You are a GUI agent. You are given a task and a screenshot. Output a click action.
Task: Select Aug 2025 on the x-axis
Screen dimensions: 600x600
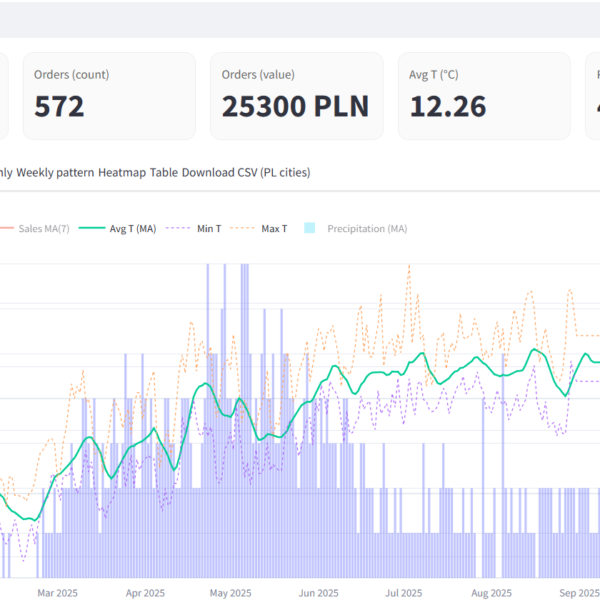491,592
